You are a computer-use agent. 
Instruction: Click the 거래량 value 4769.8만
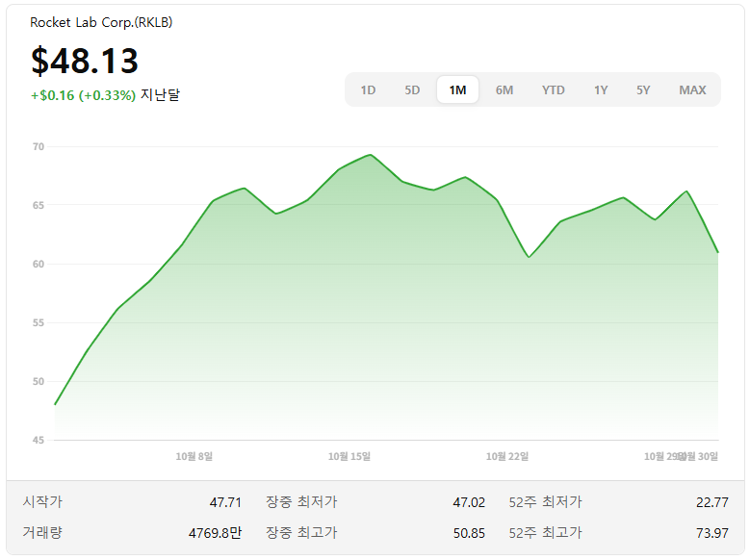(x=215, y=533)
